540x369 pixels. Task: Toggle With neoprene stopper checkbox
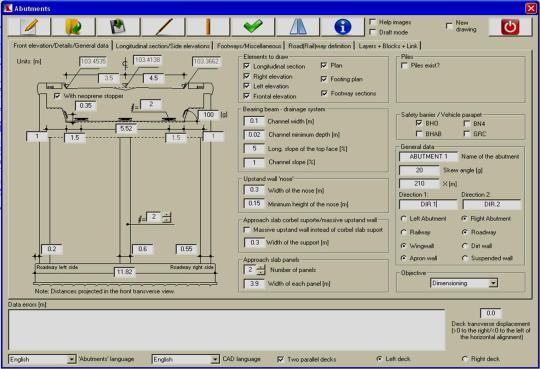[x=57, y=96]
